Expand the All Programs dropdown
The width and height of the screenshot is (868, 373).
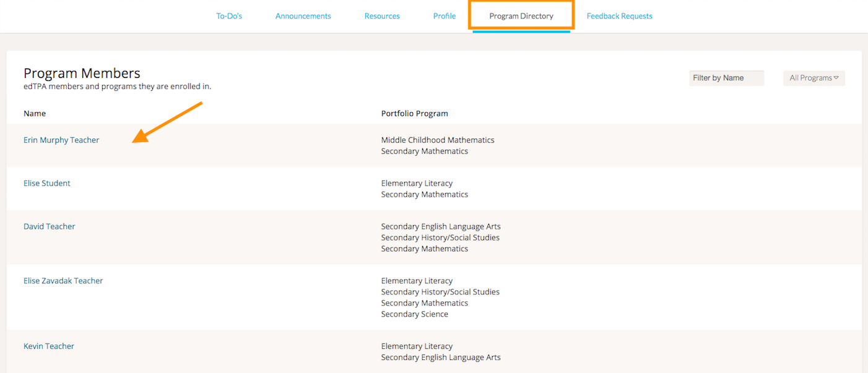814,78
